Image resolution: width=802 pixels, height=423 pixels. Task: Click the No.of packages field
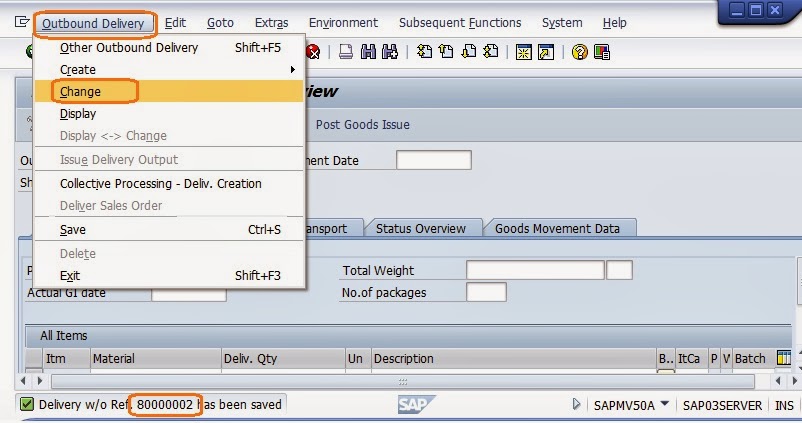486,292
